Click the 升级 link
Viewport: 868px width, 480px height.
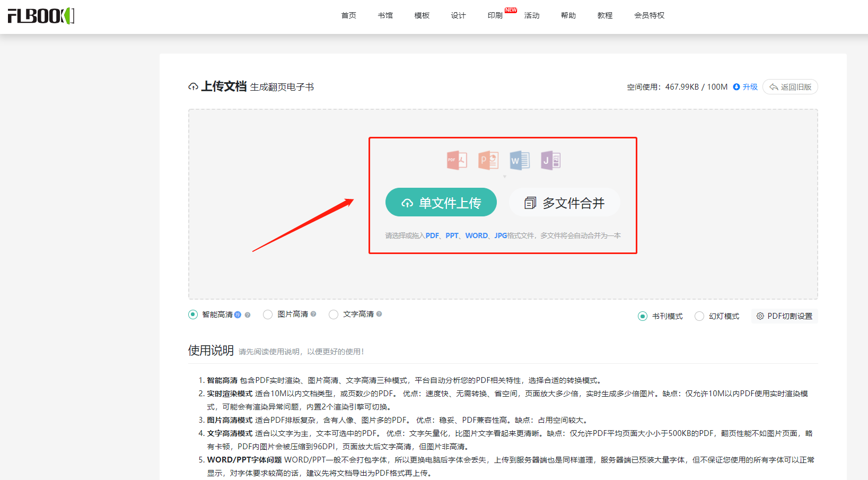[750, 87]
